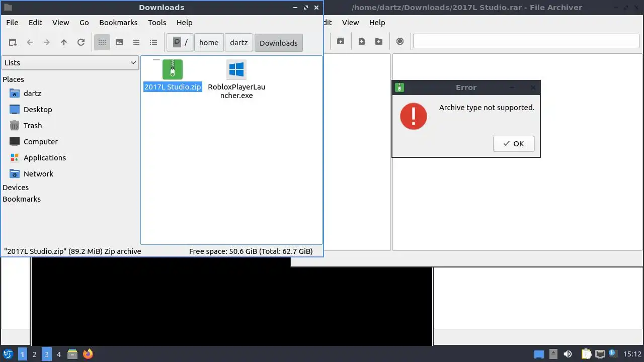Switch to workspace 2 in the pager

[35, 354]
